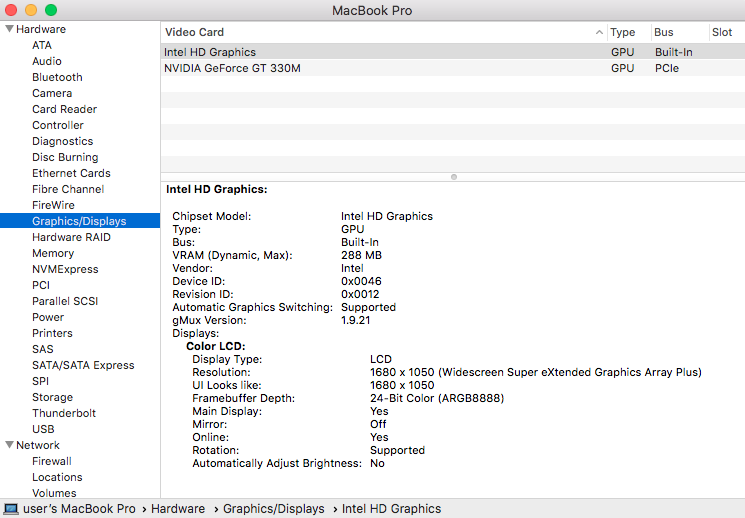
Task: Click the laptop icon in the path bar
Action: [x=11, y=509]
